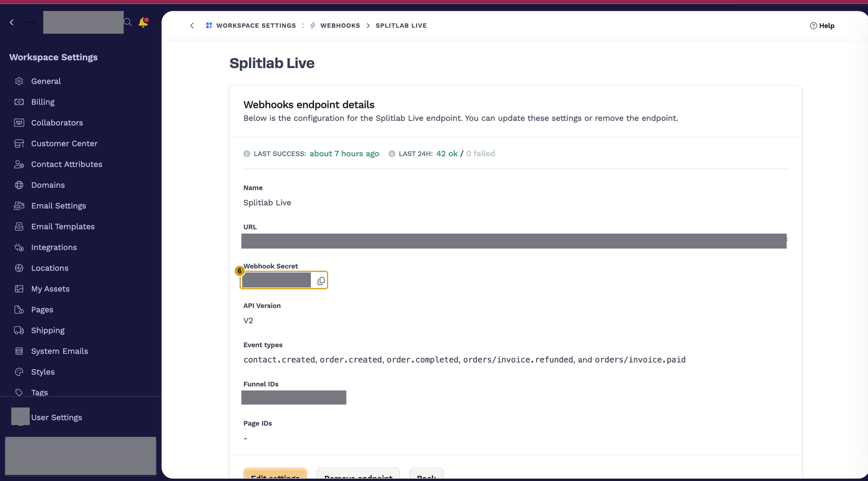Click the 'orders/invoice.paid' event type
868x481 pixels.
pos(640,360)
